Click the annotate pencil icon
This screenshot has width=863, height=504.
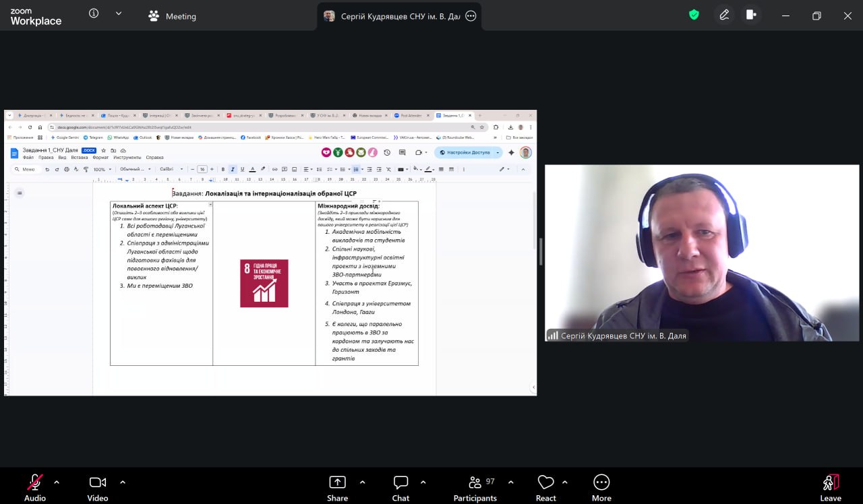[x=724, y=15]
